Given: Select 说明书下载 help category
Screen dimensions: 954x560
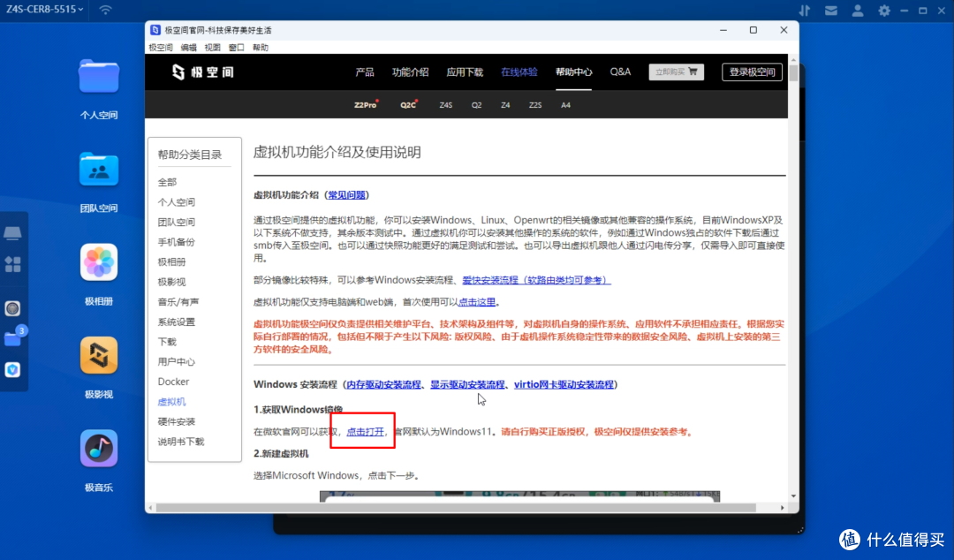Looking at the screenshot, I should (181, 442).
